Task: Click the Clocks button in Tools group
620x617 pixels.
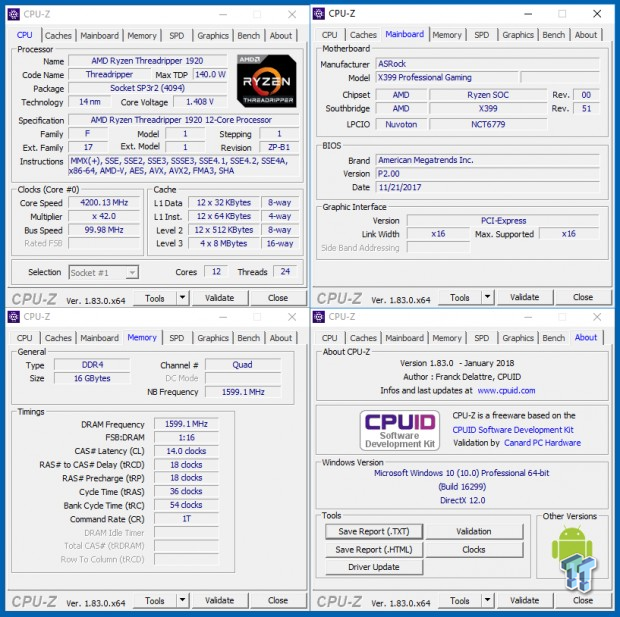Action: (474, 550)
